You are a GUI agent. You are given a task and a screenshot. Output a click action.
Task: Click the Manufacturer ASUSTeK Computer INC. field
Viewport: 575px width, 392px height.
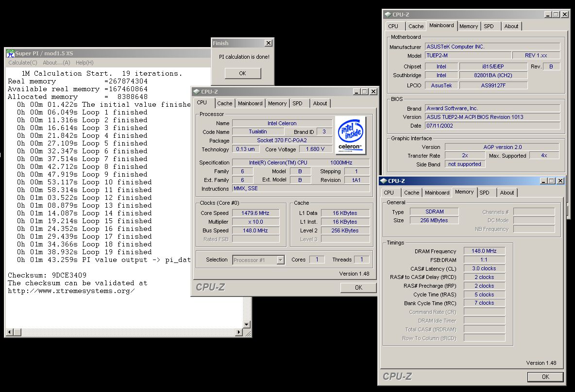click(x=492, y=47)
